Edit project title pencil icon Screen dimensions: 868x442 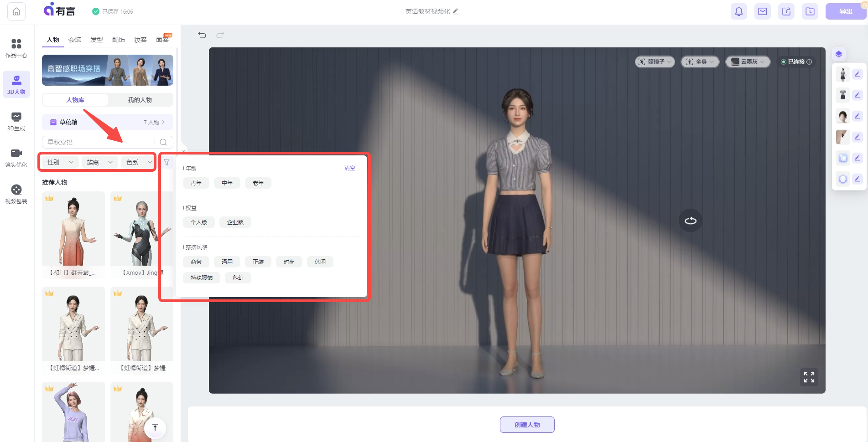[455, 11]
